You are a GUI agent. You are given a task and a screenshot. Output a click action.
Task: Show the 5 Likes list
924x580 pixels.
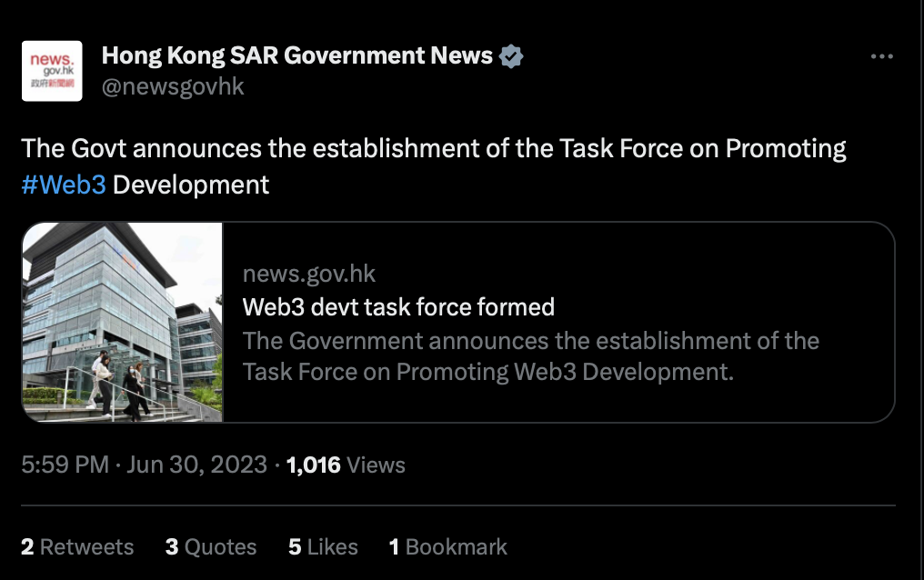(x=323, y=547)
